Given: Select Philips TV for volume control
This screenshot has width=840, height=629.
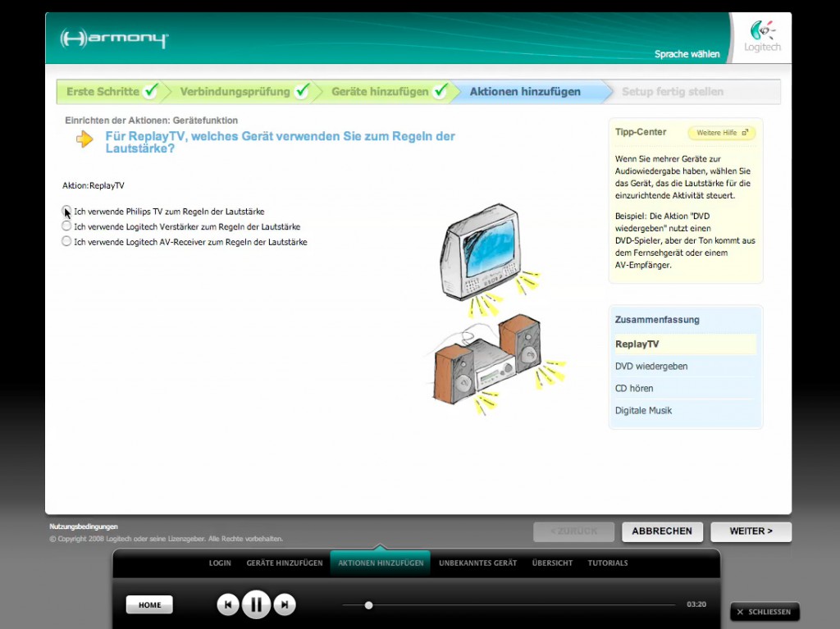Looking at the screenshot, I should pyautogui.click(x=66, y=211).
